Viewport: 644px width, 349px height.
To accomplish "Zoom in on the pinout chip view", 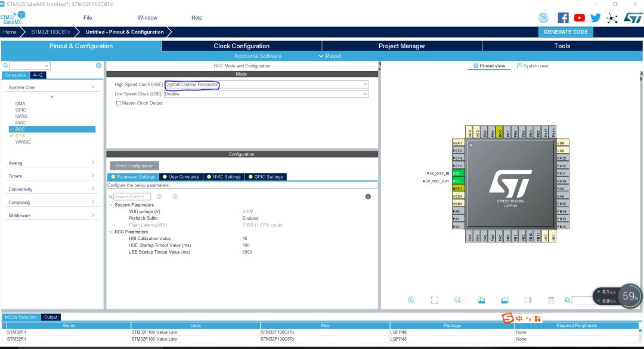I will tap(411, 300).
